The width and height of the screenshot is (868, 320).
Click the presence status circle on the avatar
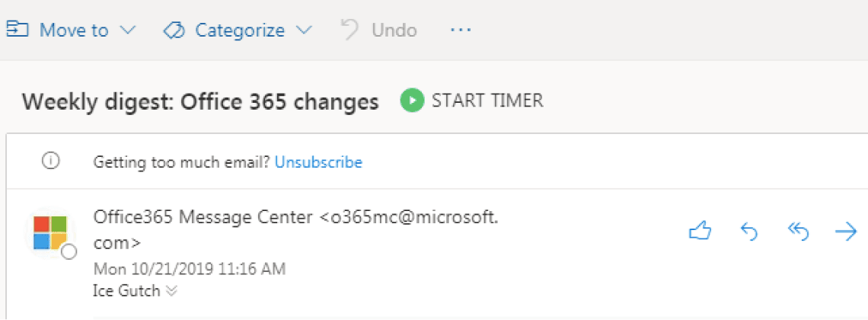point(69,252)
